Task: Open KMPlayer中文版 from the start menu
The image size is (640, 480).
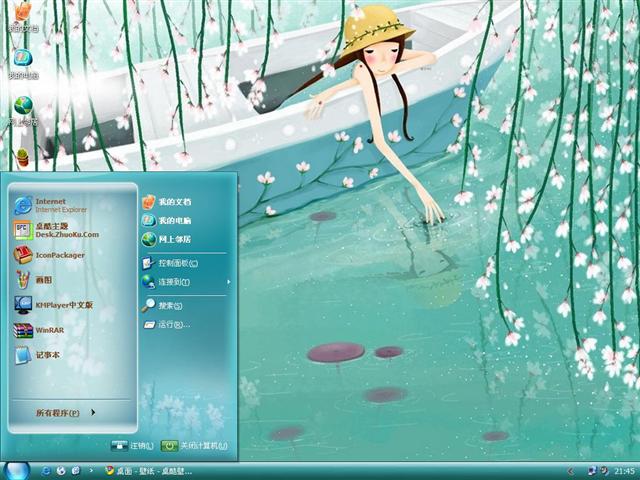Action: [x=53, y=305]
